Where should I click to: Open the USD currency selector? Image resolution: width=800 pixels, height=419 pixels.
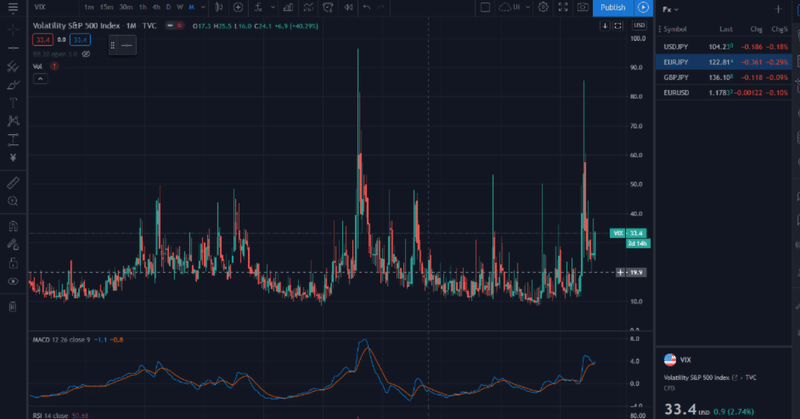(x=639, y=25)
